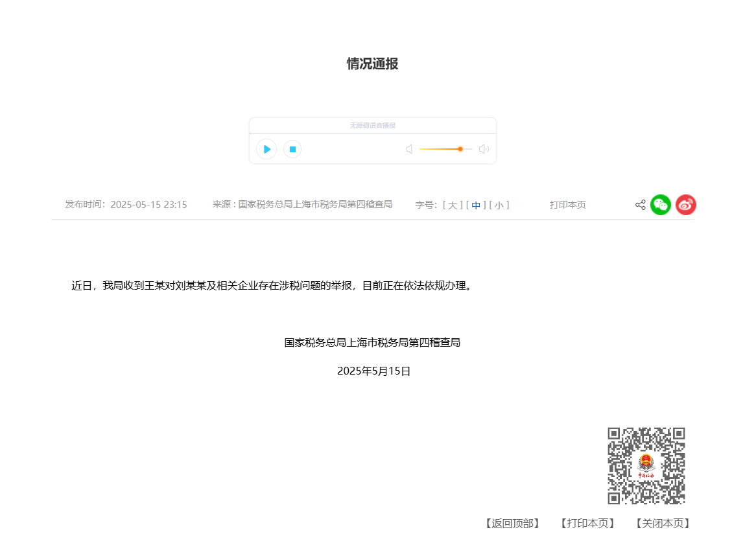Mute audio with the low-volume speaker icon
Viewport: 756px width, 545px height.
409,150
